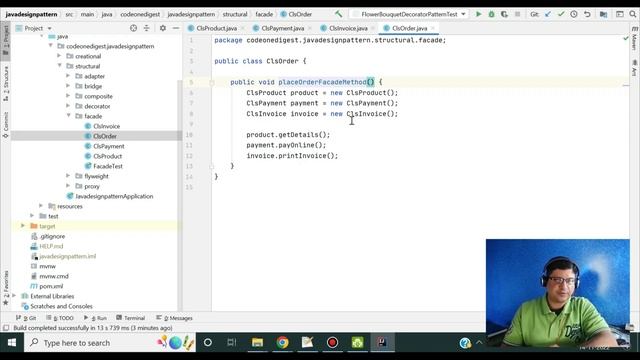Open the Maven side panel
The image size is (640, 360).
(634, 39)
